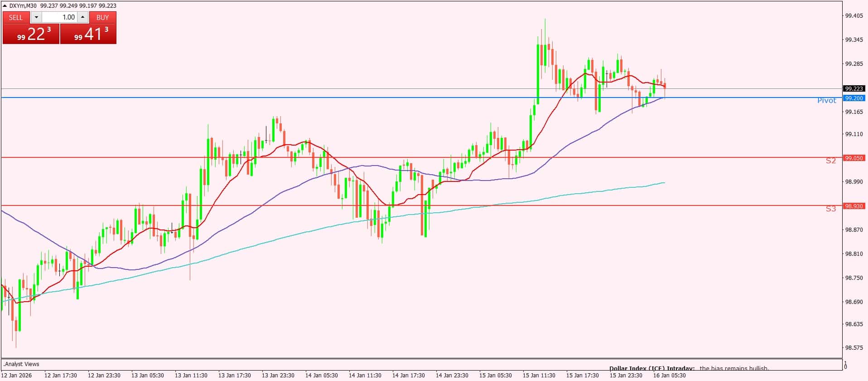Click the 14 Jan 11:30 time axis label
868x381 pixels.
point(365,376)
